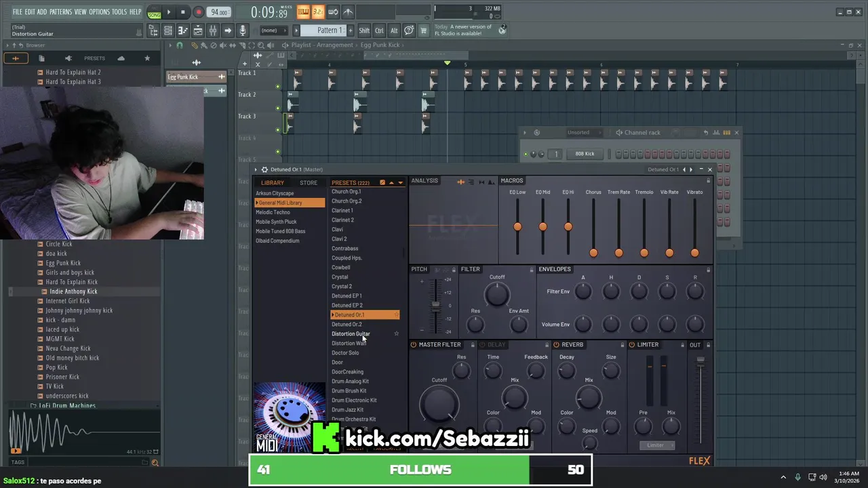Click the gear icon on Detuned Or.1 window
The width and height of the screenshot is (868, 488).
pyautogui.click(x=264, y=169)
